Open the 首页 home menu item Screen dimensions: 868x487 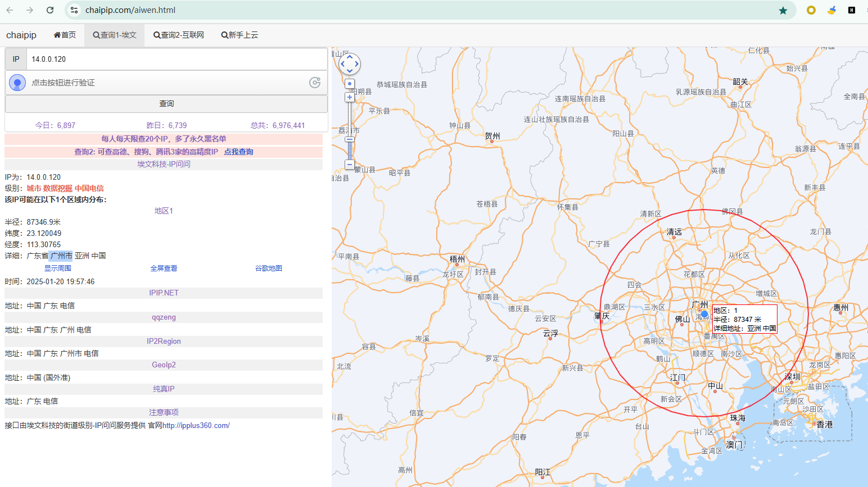pyautogui.click(x=65, y=35)
